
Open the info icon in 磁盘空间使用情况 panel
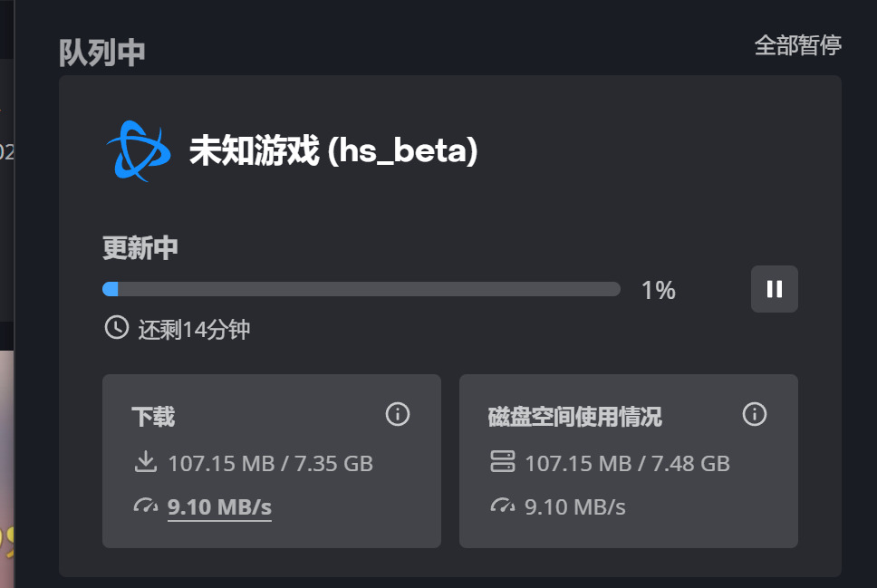[x=755, y=415]
